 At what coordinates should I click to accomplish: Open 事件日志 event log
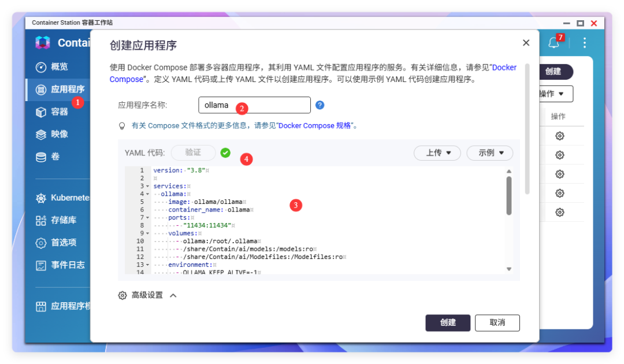pyautogui.click(x=60, y=265)
